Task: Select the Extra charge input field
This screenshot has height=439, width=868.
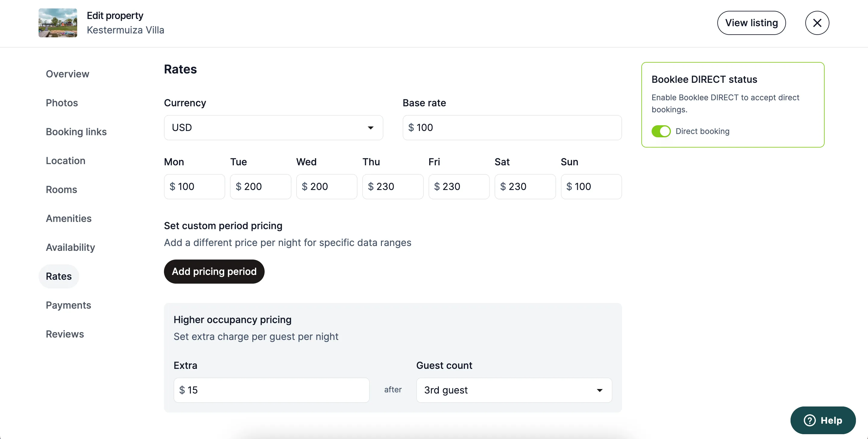Action: point(271,390)
